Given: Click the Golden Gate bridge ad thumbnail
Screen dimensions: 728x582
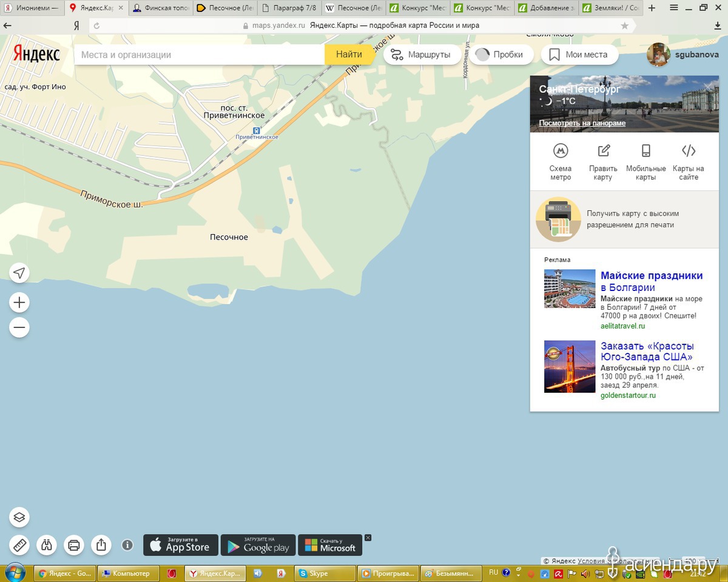Looking at the screenshot, I should coord(570,366).
